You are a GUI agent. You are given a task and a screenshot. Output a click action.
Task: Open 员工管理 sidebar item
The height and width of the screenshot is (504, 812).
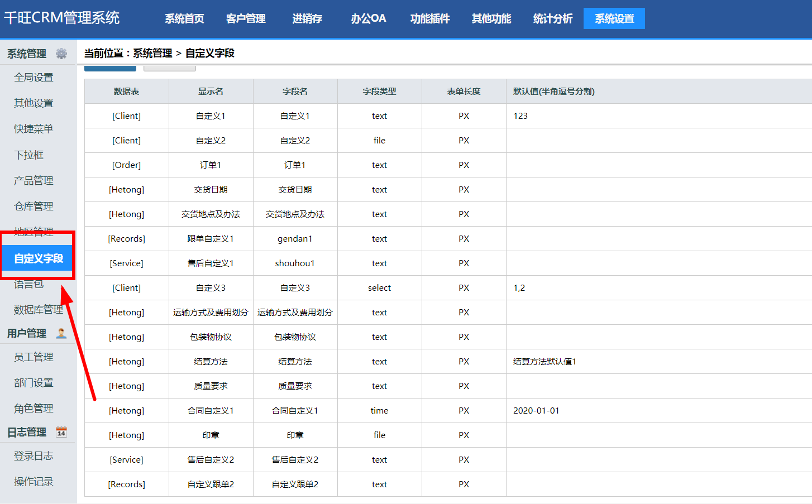pos(34,357)
